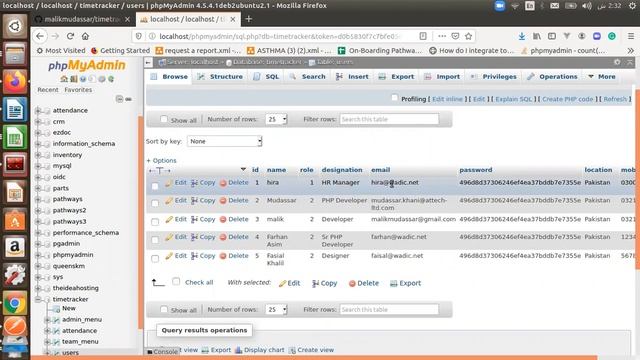Open the Firefox downloads arrow
640x360 pixels.
(522, 36)
